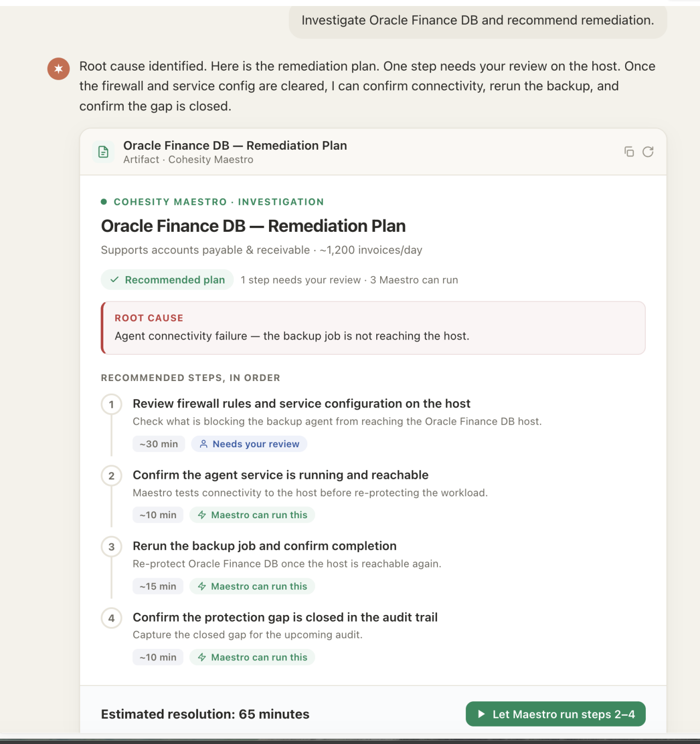The width and height of the screenshot is (700, 744).
Task: Copy the remediation plan artifact
Action: (x=629, y=152)
